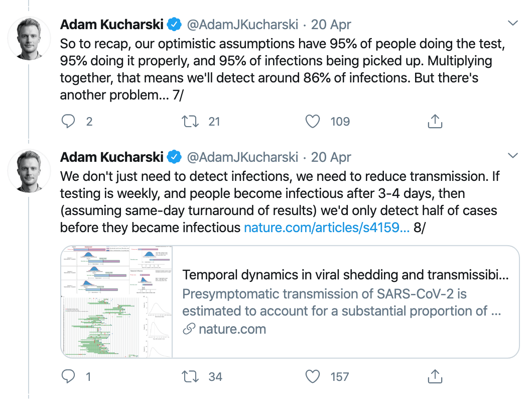Retweet the 7/ recap tweet

point(190,121)
